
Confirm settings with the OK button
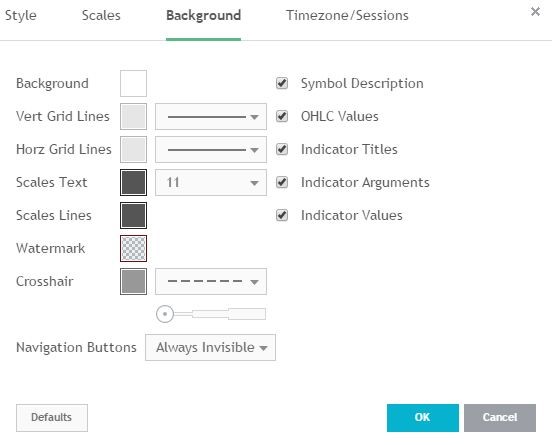(x=423, y=418)
